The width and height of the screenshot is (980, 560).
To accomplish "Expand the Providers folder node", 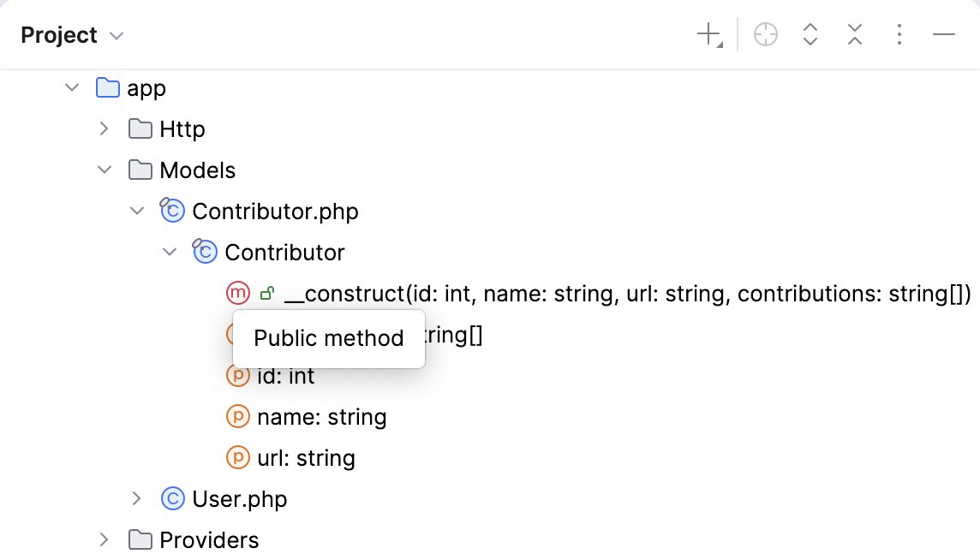I will coord(104,539).
